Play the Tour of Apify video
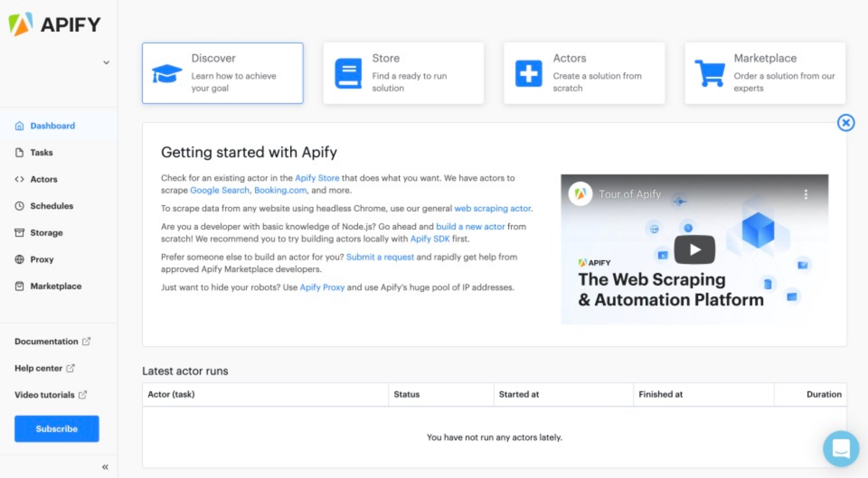This screenshot has height=478, width=868. [x=694, y=250]
